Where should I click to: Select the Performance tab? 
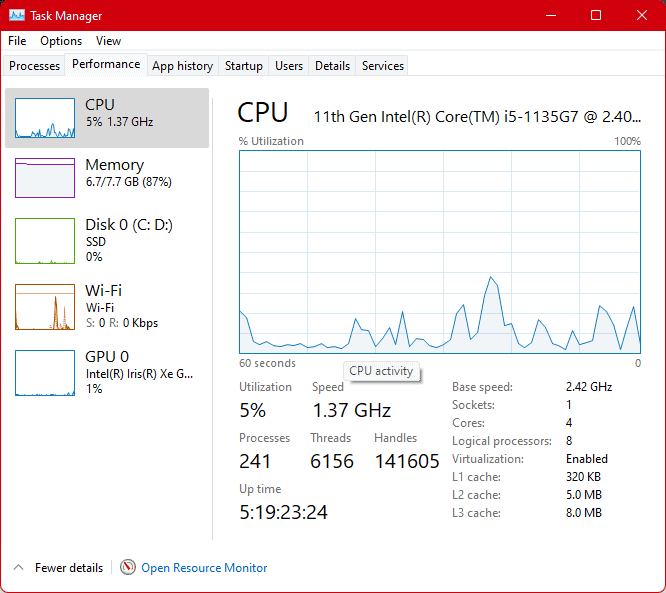[106, 64]
